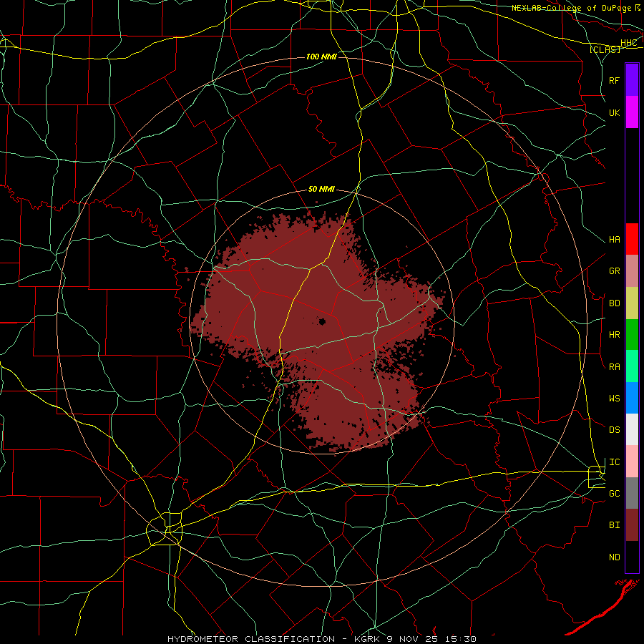Screen dimensions: 644x644
Task: Click the BI dark red legend swatch
Action: click(632, 525)
